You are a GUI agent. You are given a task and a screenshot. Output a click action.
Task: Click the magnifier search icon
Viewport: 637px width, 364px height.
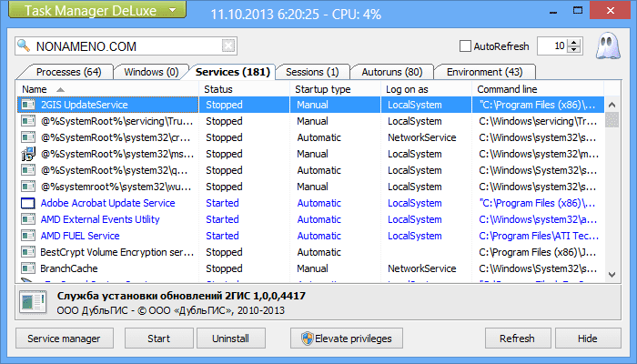pos(25,46)
